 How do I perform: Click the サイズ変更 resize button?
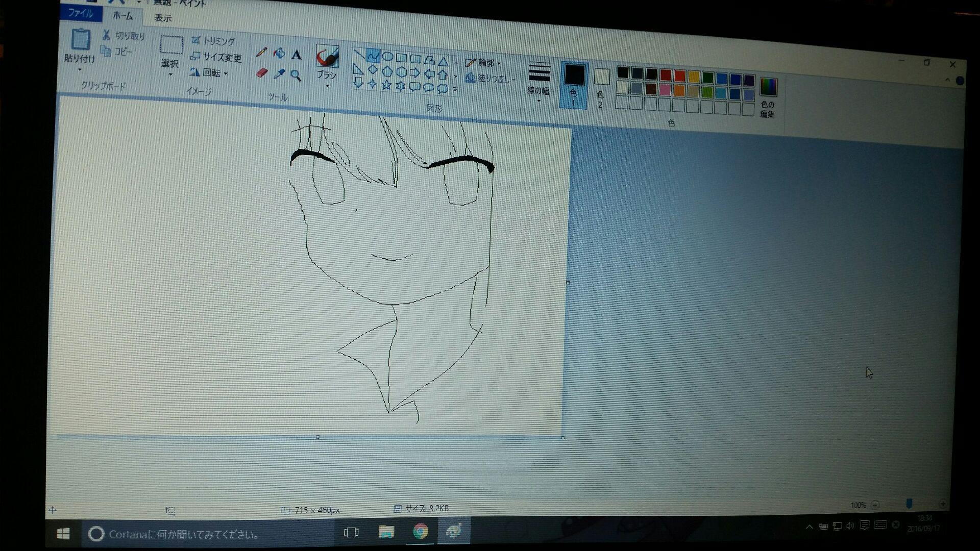pos(216,57)
